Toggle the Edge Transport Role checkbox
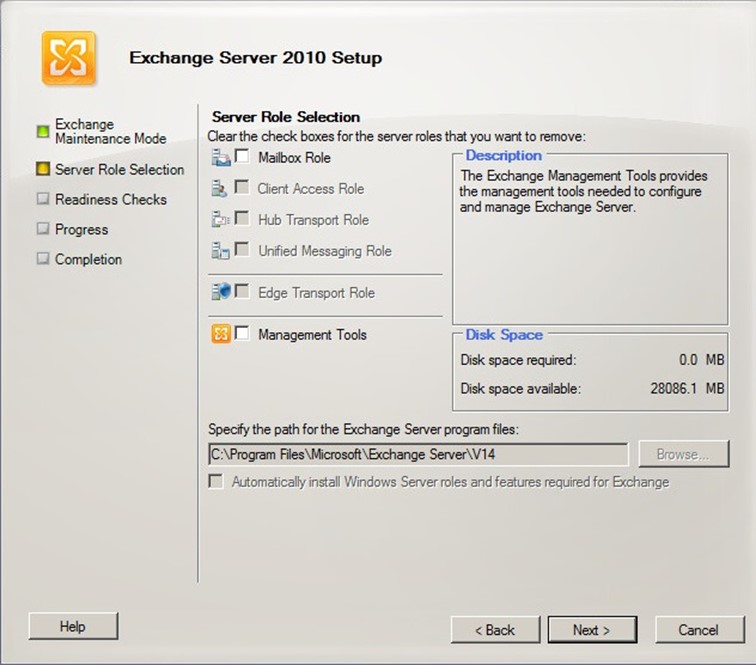 242,291
